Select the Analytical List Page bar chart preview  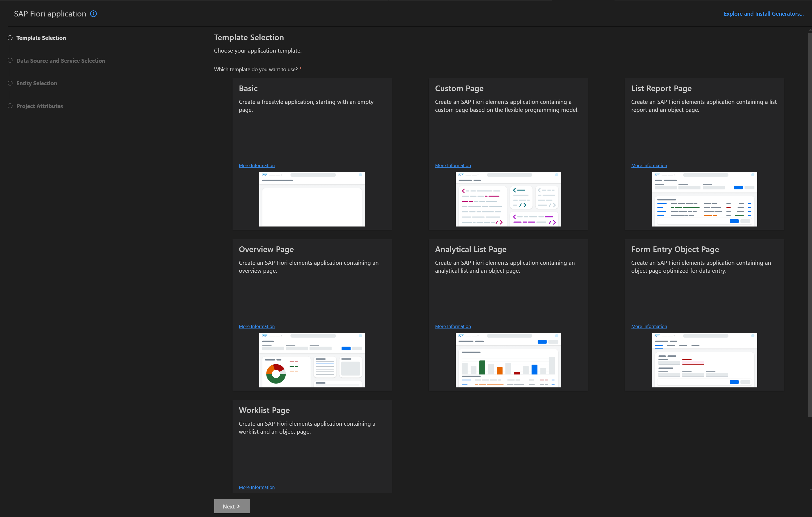(x=508, y=360)
